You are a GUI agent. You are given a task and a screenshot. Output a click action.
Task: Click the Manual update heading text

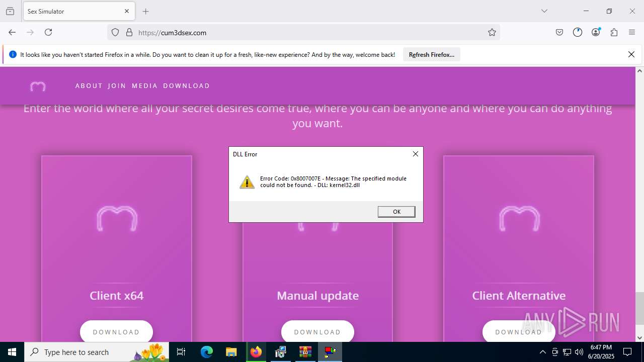(x=318, y=296)
